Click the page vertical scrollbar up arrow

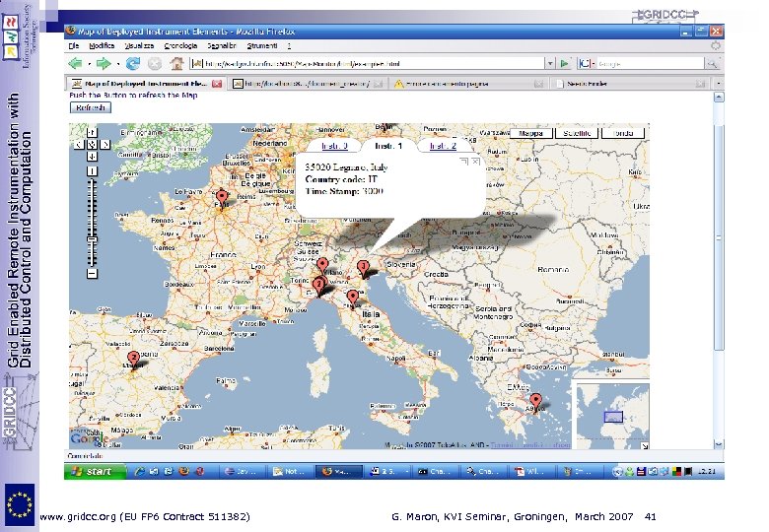pos(719,97)
